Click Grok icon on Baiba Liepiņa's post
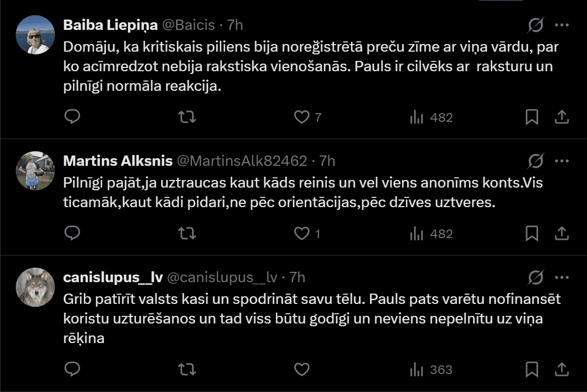 536,25
